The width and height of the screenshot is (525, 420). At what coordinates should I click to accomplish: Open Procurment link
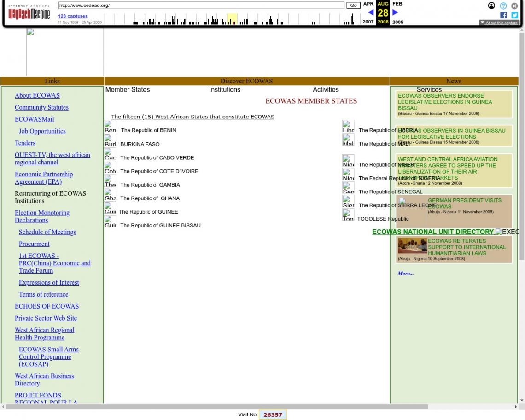coord(34,244)
